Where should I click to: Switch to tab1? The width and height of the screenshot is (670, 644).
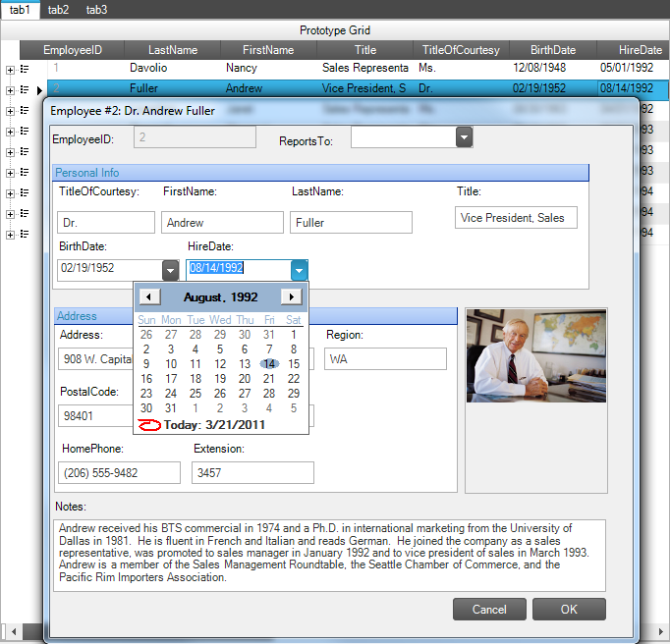pyautogui.click(x=20, y=10)
